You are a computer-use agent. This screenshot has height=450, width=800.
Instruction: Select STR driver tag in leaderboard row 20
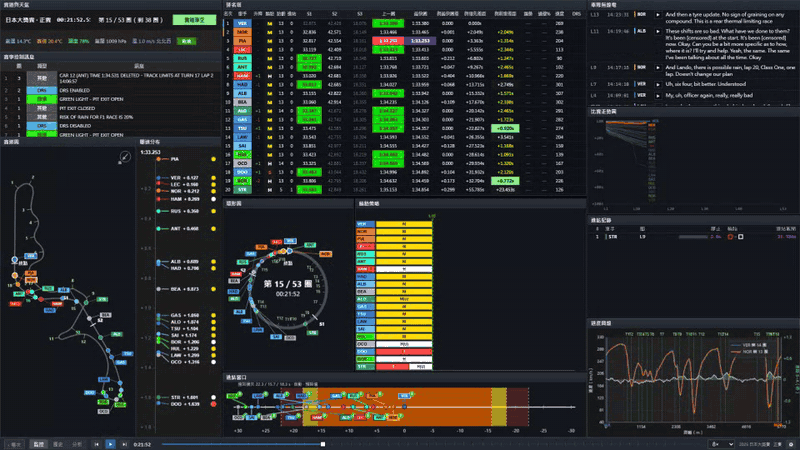coord(242,190)
